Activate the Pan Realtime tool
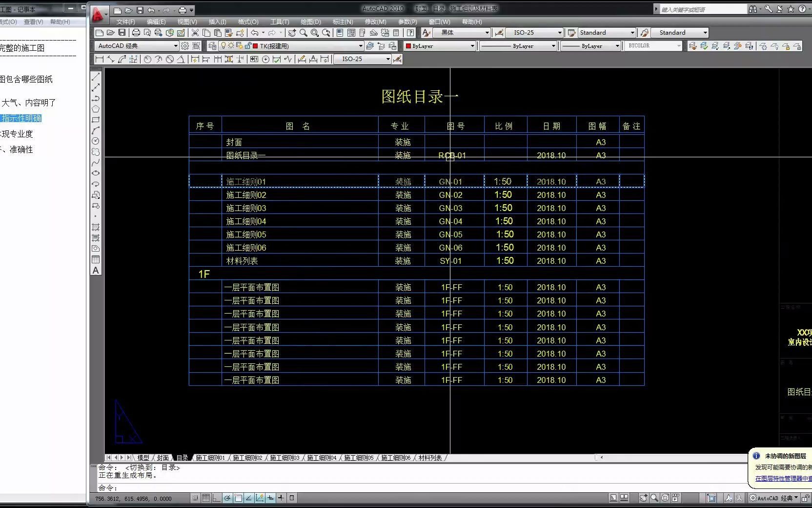The width and height of the screenshot is (812, 508). (x=292, y=32)
